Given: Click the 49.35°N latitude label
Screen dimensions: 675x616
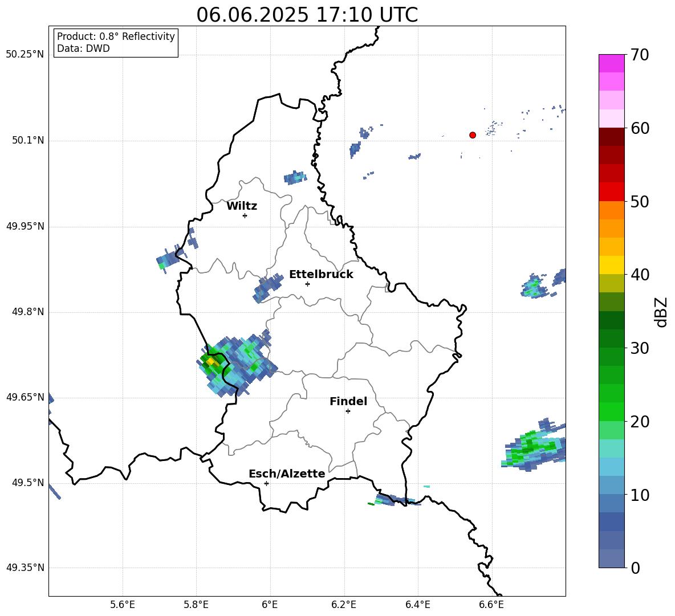Looking at the screenshot, I should (25, 568).
